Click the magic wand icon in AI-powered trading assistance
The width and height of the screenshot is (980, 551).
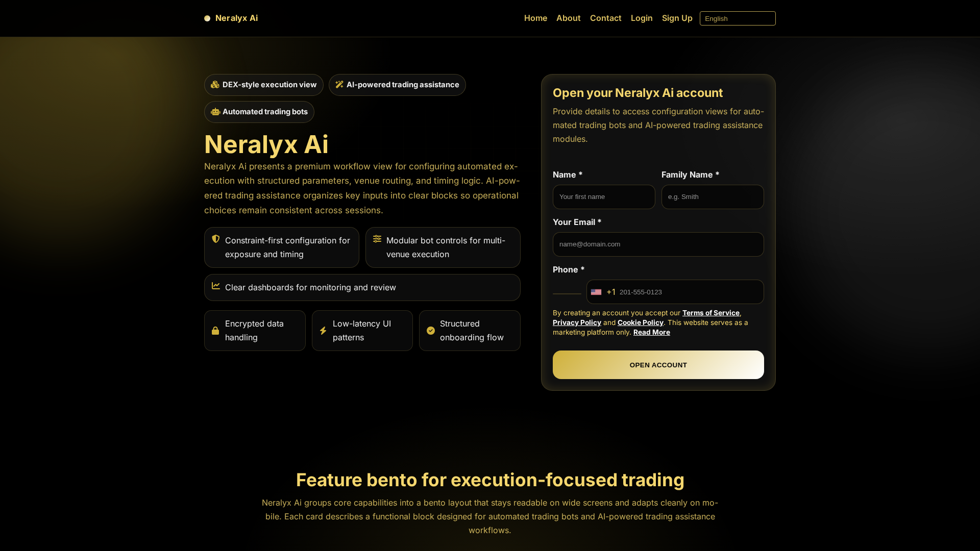click(339, 85)
